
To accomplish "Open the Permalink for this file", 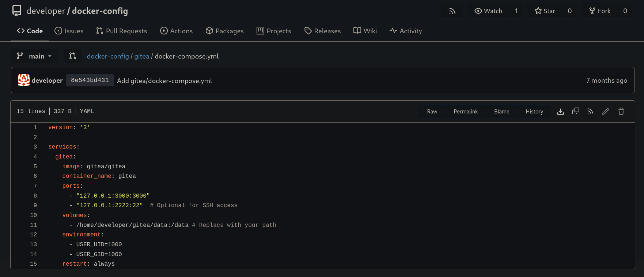I will coord(466,112).
